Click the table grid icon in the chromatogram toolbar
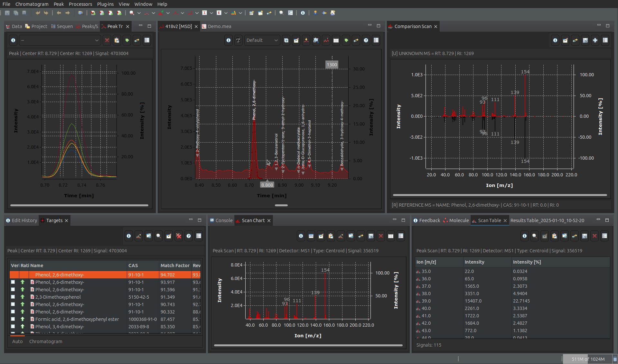The height and width of the screenshot is (364, 618). [336, 40]
